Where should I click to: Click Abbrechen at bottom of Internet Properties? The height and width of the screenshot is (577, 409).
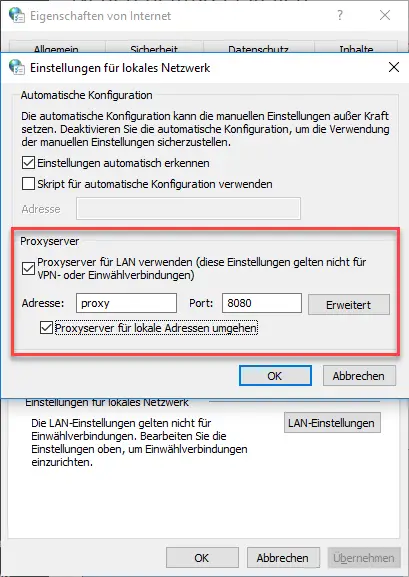coord(283,558)
